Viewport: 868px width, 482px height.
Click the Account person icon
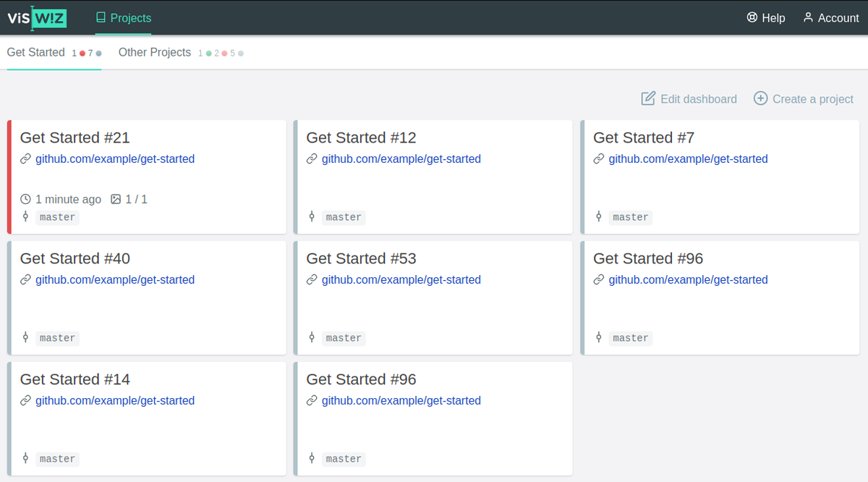click(808, 17)
